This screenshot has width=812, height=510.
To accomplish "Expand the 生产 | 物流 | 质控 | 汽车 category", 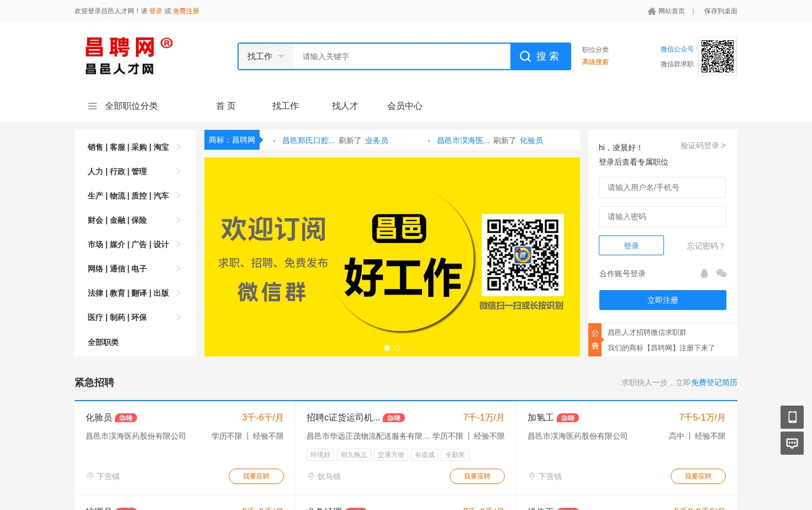I will (x=135, y=196).
